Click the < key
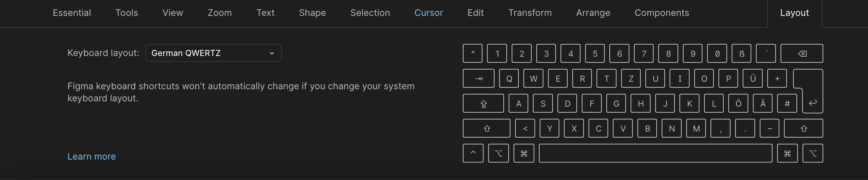The image size is (868, 180). point(525,128)
